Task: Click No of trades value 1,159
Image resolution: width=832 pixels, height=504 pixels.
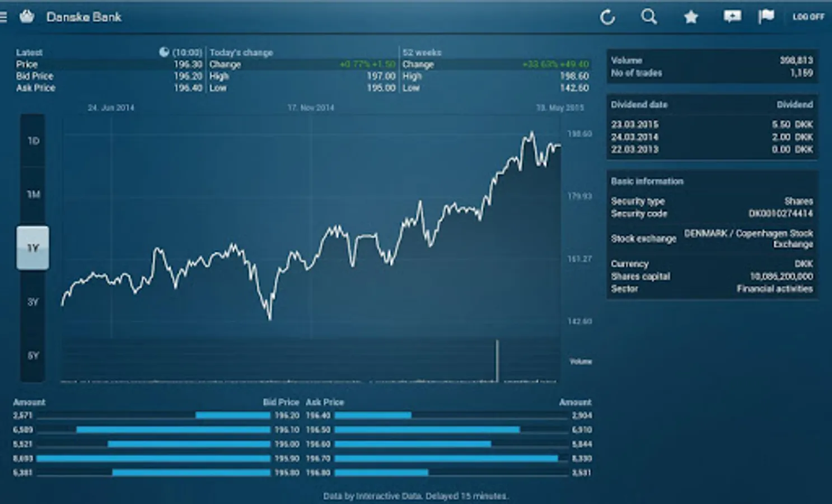Action: click(x=801, y=73)
